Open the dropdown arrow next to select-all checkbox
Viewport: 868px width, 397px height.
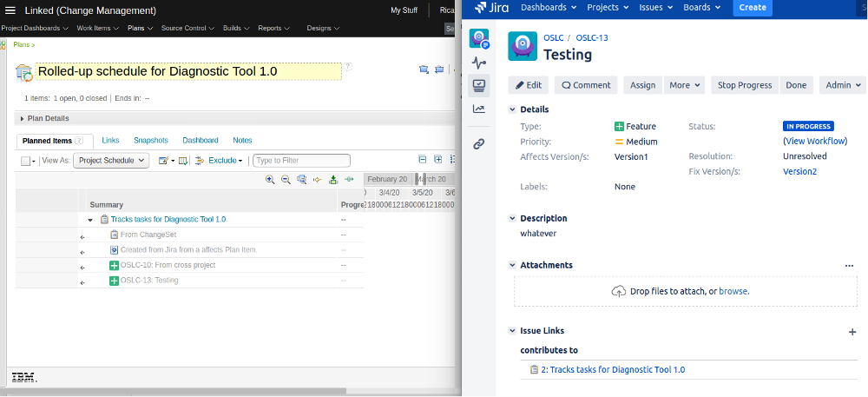34,161
